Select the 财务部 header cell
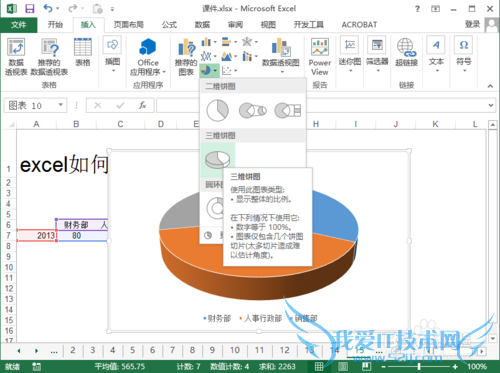The height and width of the screenshot is (373, 500). (x=77, y=225)
